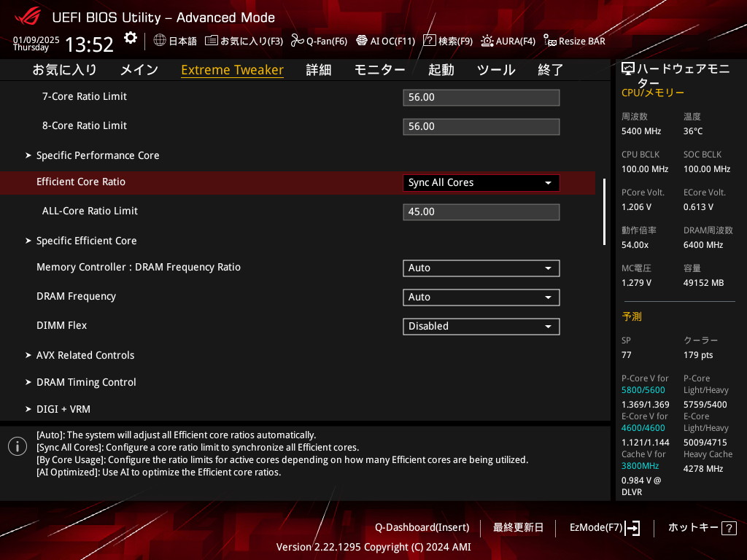Open DRAM Frequency dropdown
747x560 pixels.
pyautogui.click(x=481, y=297)
